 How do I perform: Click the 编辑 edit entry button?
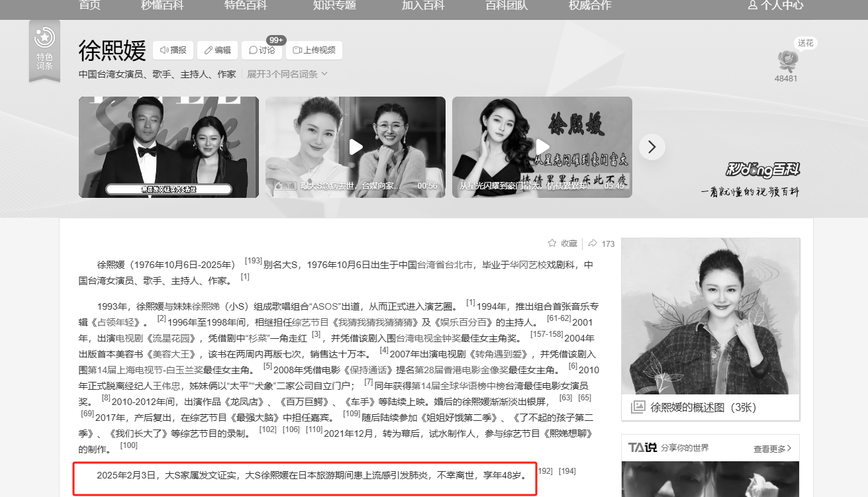coord(217,50)
